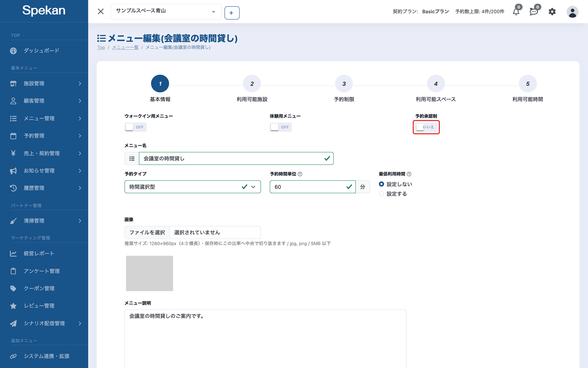This screenshot has width=588, height=368.
Task: Toggle the 体験用メニュー switch
Action: point(281,127)
